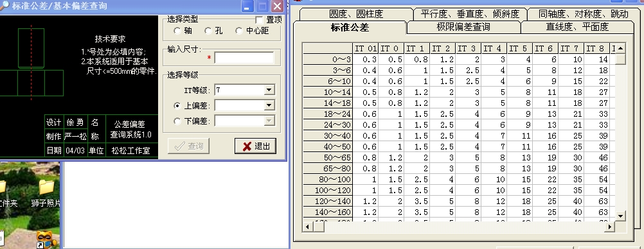Open the 狮子照片 desktop folder
This screenshot has width=644, height=249.
(x=46, y=193)
